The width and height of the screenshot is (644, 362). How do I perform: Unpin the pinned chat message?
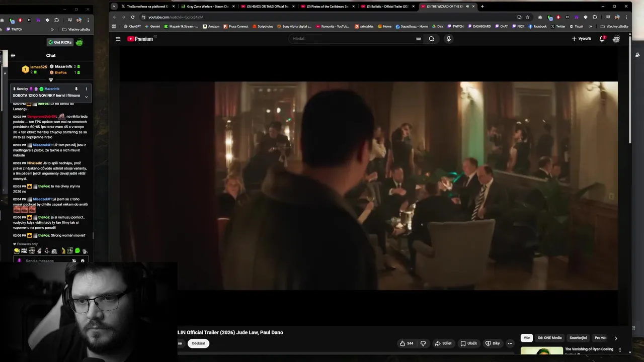76,89
